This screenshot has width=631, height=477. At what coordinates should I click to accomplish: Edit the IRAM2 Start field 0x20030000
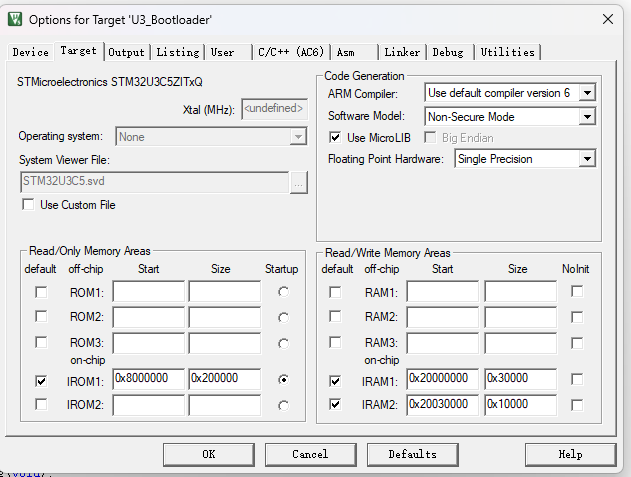pos(442,405)
